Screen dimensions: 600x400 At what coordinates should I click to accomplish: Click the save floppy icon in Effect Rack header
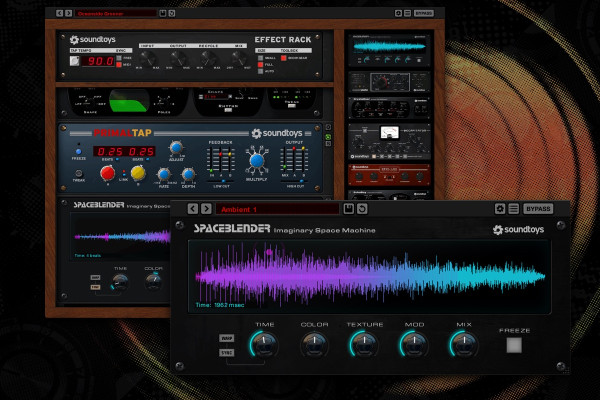pos(163,13)
